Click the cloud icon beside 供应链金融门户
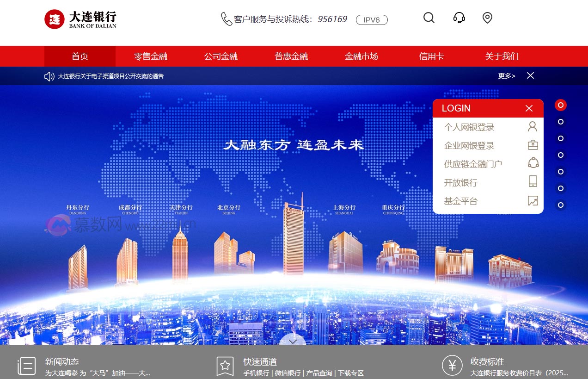The width and height of the screenshot is (588, 379). point(533,163)
